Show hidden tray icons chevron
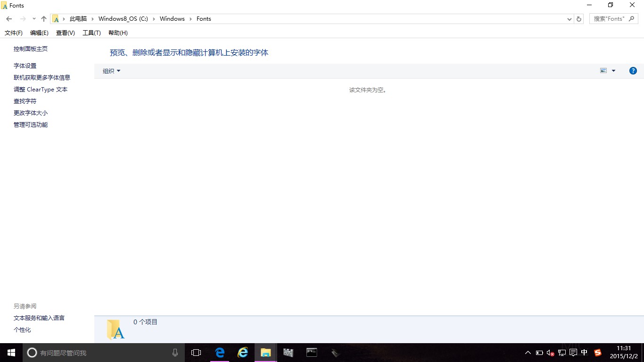 coord(528,353)
